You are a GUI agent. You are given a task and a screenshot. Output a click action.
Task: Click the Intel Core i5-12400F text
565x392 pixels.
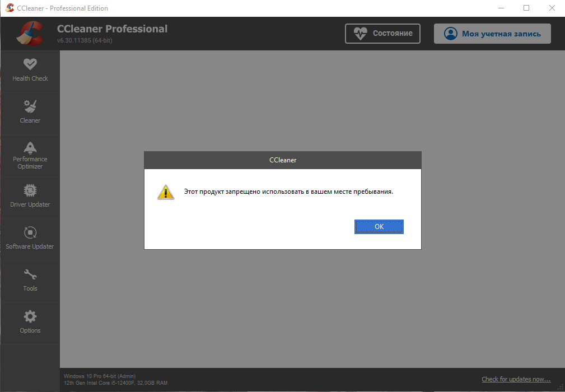click(115, 382)
